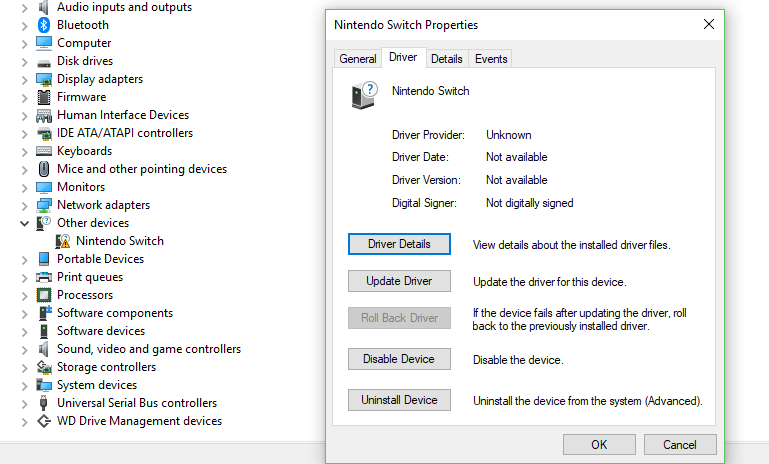Click the Monitors category icon
769x464 pixels.
[44, 187]
